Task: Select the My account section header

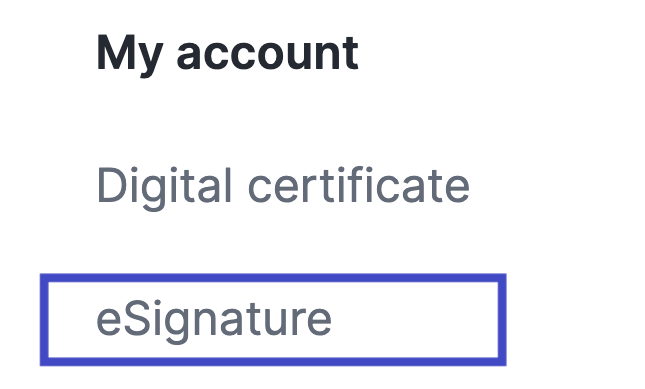Action: point(227,54)
